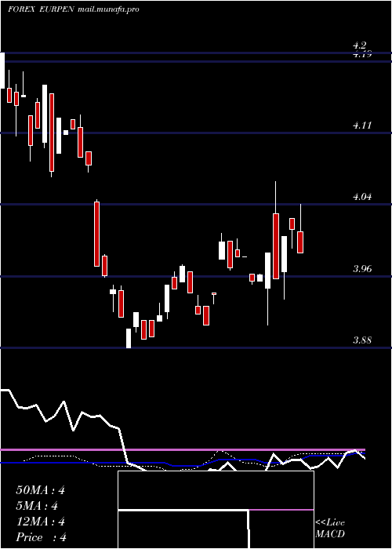Click the 3.88 price level label
The width and height of the screenshot is (392, 549).
tap(362, 340)
